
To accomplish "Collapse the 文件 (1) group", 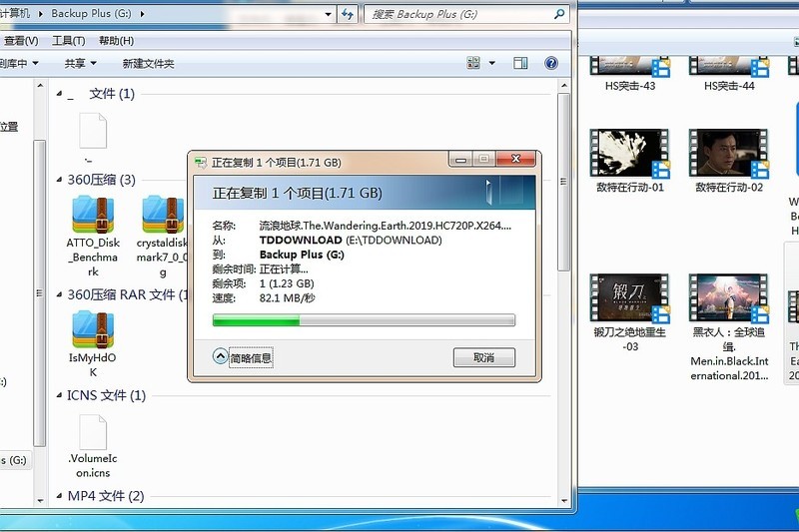I will (59, 94).
